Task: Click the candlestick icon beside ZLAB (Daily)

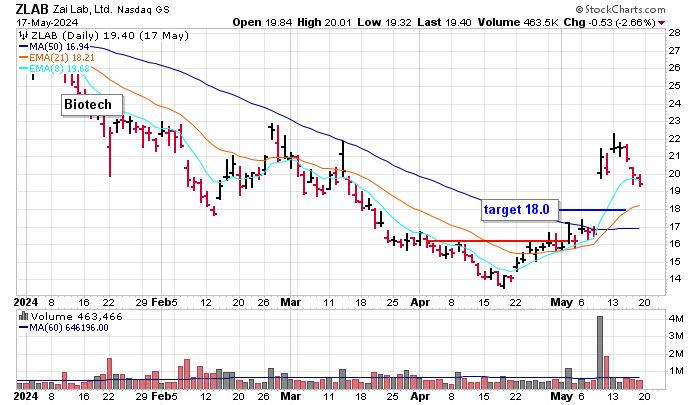Action: coord(23,35)
